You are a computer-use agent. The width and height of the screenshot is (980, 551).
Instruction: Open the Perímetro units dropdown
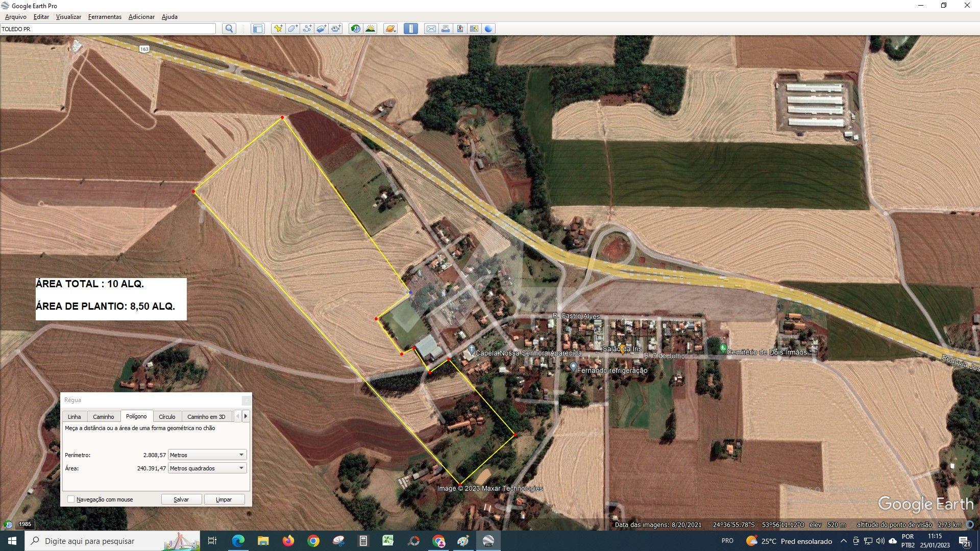pos(207,455)
